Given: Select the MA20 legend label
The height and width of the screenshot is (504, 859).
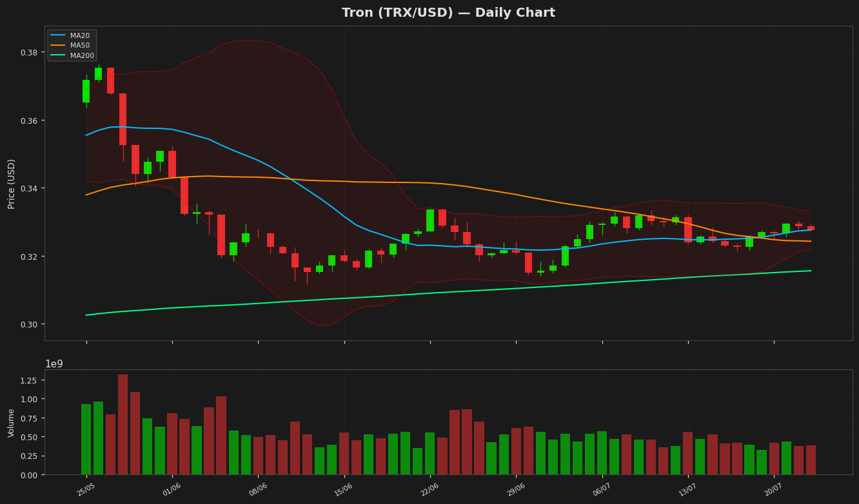Looking at the screenshot, I should point(80,35).
